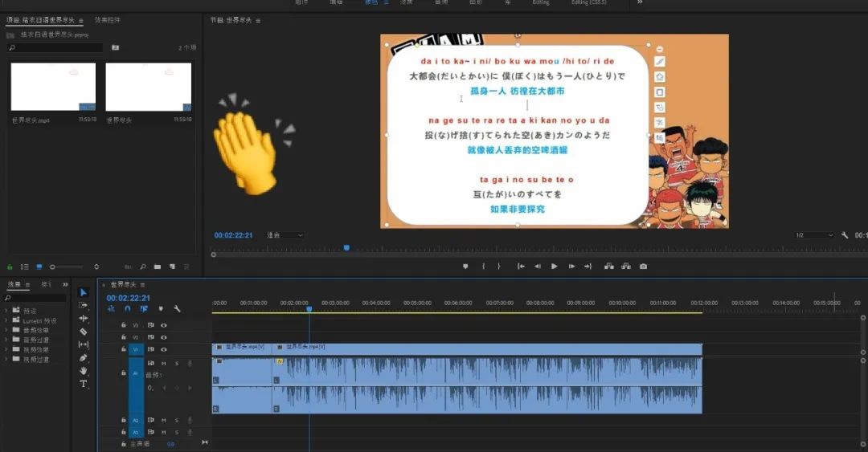This screenshot has width=868, height=452.
Task: Select the Razor tool
Action: point(83,332)
